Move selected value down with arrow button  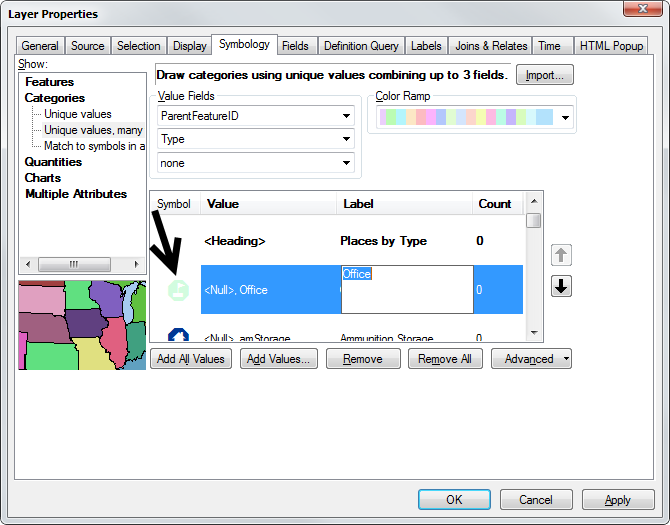tap(561, 286)
